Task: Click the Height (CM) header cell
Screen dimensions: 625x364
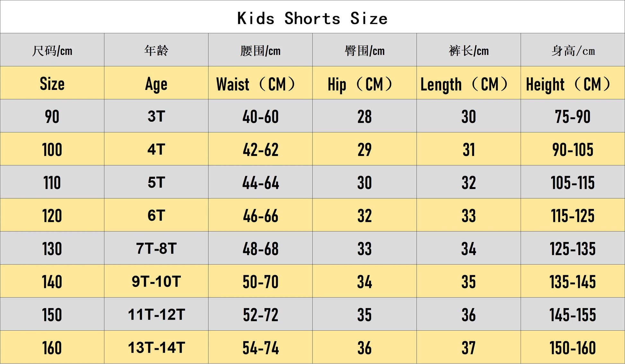Action: pos(573,83)
